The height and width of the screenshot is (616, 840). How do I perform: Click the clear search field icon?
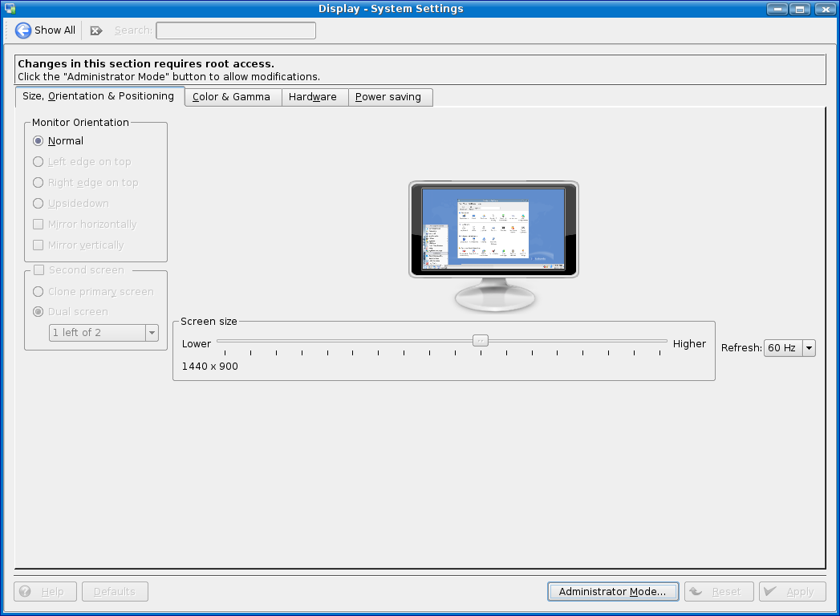[96, 30]
